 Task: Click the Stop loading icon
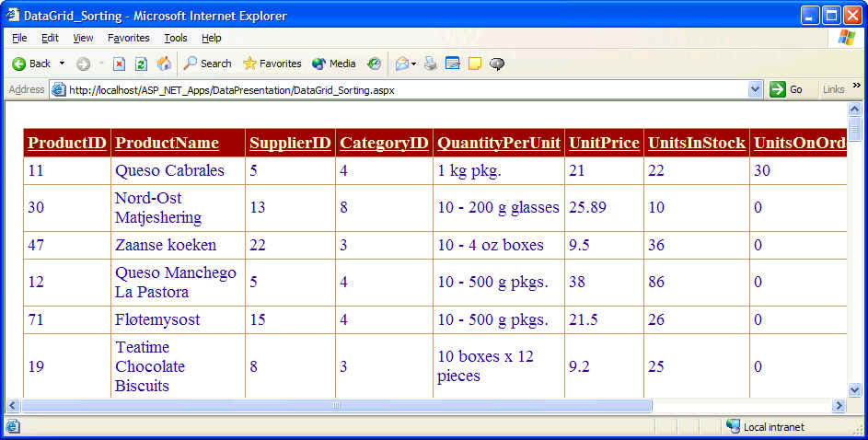point(119,64)
